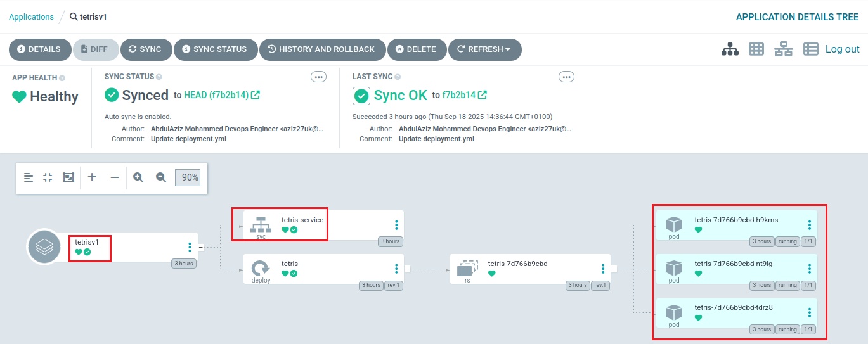
Task: Click the plus icon to expand all nodes
Action: tap(92, 177)
